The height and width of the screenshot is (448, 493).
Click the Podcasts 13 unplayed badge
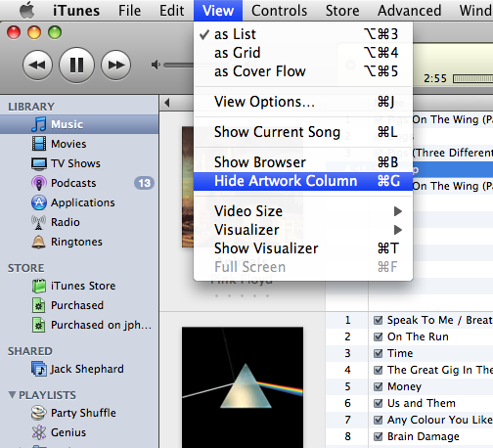(x=144, y=183)
